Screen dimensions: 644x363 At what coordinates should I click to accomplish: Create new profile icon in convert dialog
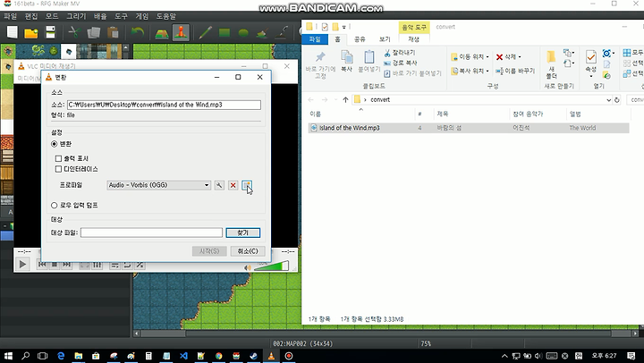pos(247,185)
